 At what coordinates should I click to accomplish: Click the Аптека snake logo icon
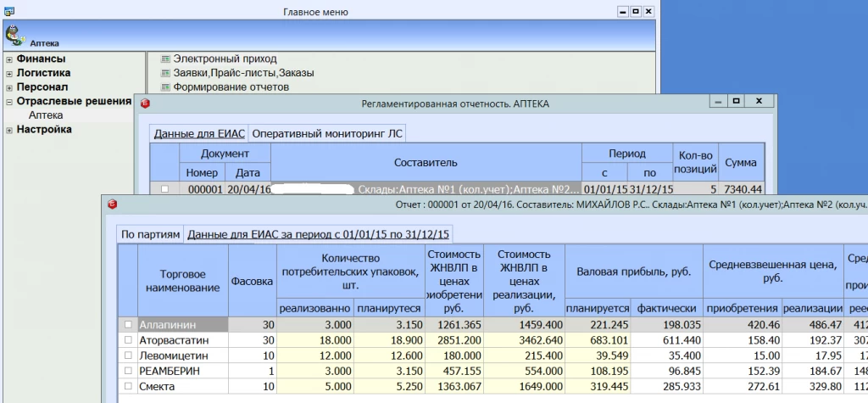[x=14, y=35]
